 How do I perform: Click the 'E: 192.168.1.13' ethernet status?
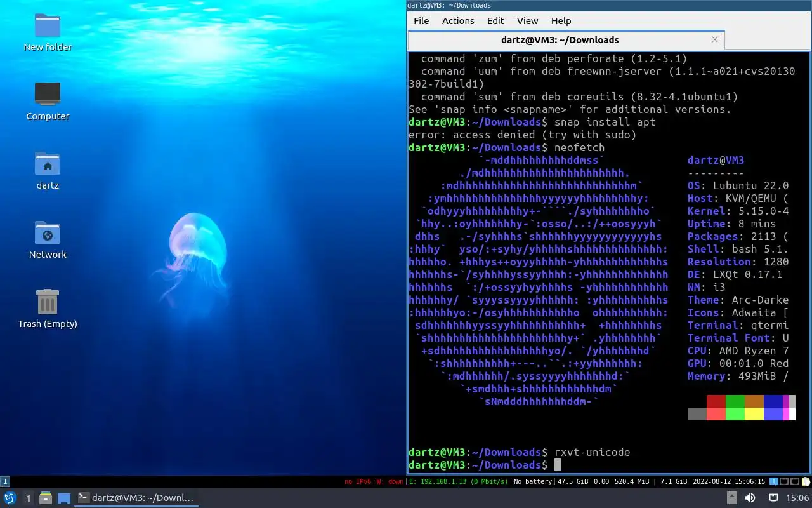458,481
